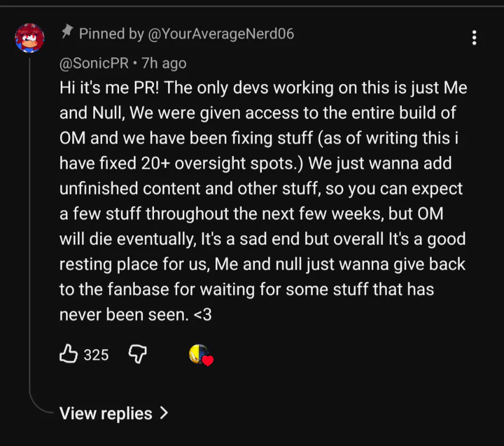Open SonicPR's red-haired profile avatar
The height and width of the screenshot is (446, 504).
pos(29,39)
